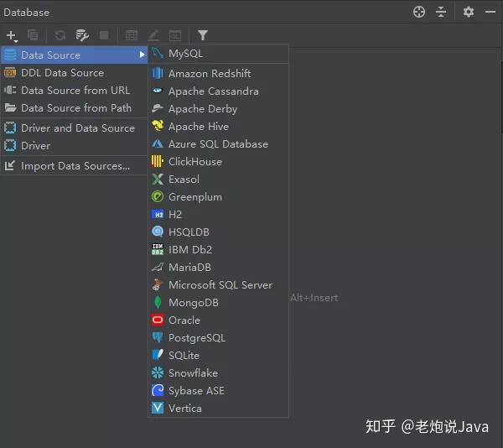The image size is (503, 448).
Task: Open Data Source Properties wrench icon
Action: pos(82,35)
